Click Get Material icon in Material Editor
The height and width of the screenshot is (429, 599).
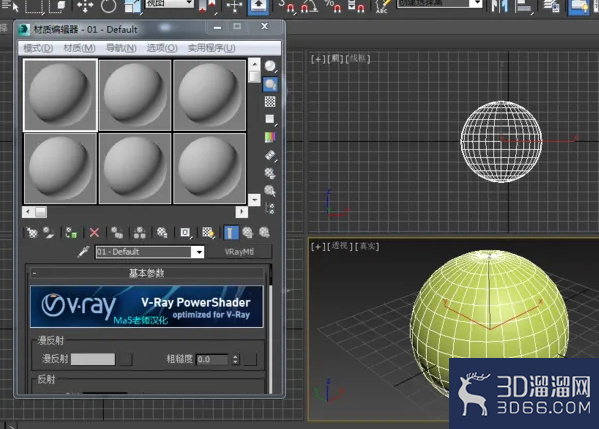(x=32, y=232)
